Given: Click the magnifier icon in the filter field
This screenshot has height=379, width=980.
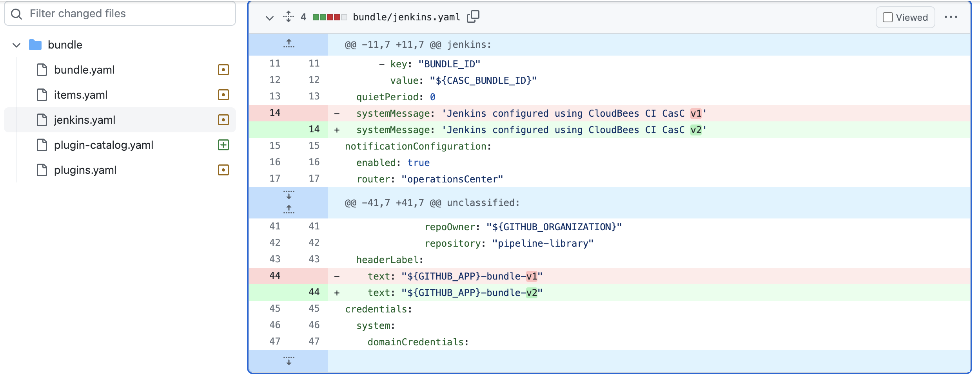Looking at the screenshot, I should click(17, 14).
